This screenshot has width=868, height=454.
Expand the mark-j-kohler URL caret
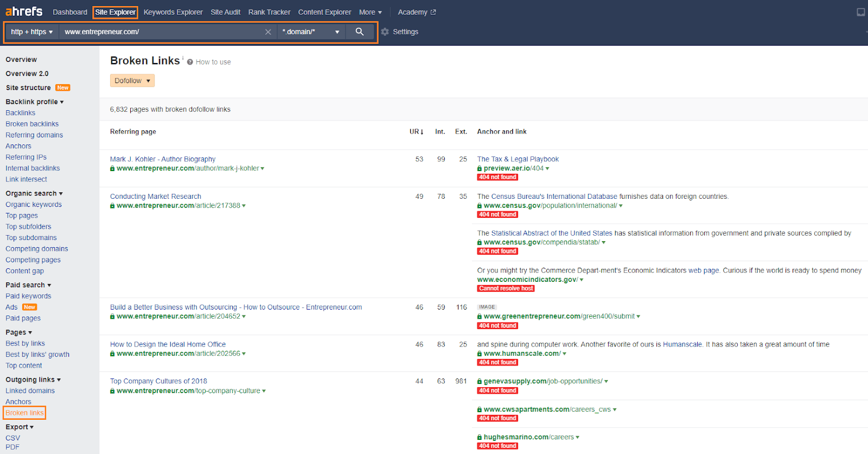(263, 169)
